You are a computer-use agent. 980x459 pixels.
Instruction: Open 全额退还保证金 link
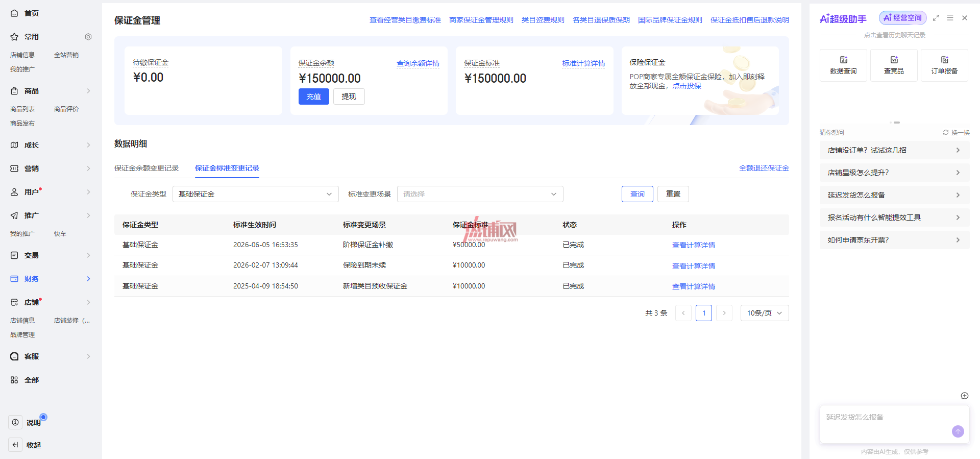pos(764,168)
